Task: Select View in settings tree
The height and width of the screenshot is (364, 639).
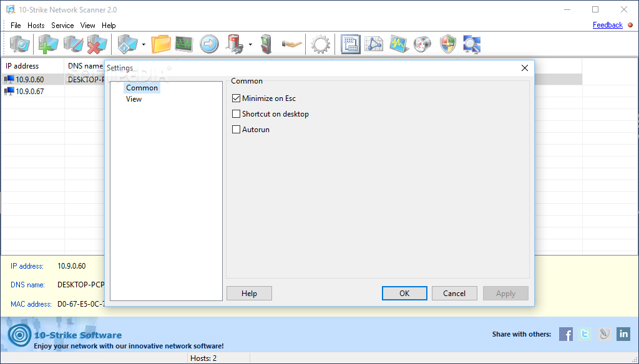Action: 134,99
